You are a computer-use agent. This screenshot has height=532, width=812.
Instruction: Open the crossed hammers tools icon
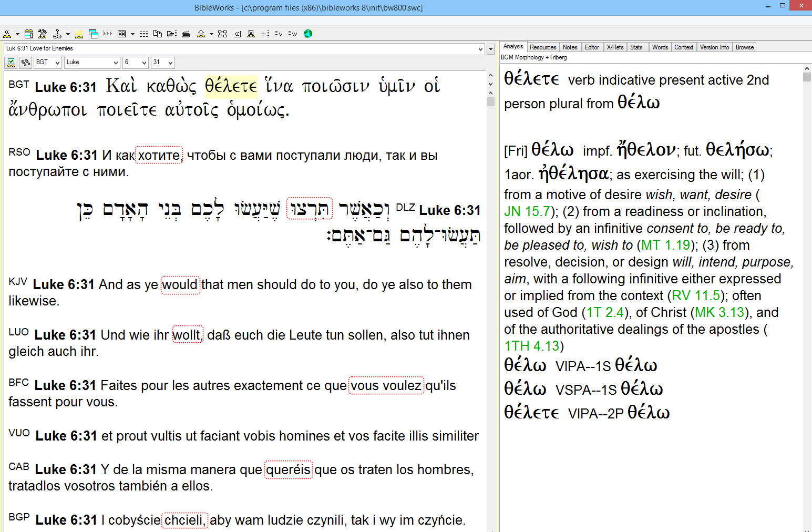coord(43,34)
